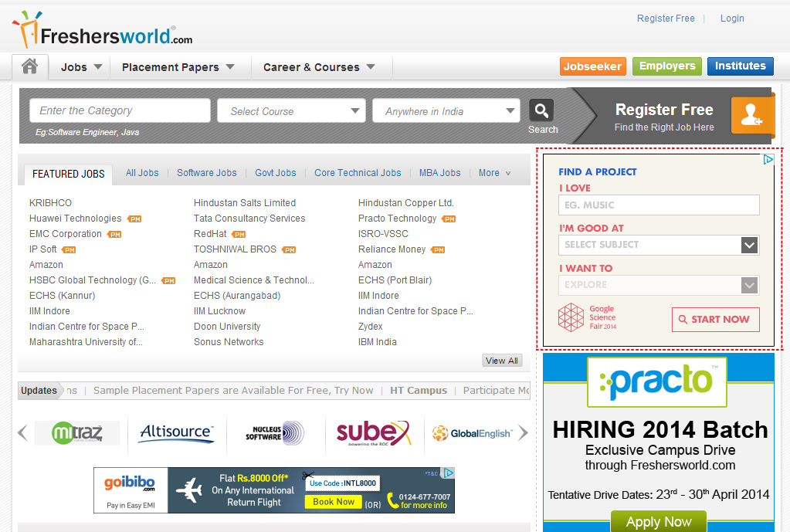Viewport: 790px width, 532px height.
Task: Click the Enter the Category search field
Action: point(120,110)
